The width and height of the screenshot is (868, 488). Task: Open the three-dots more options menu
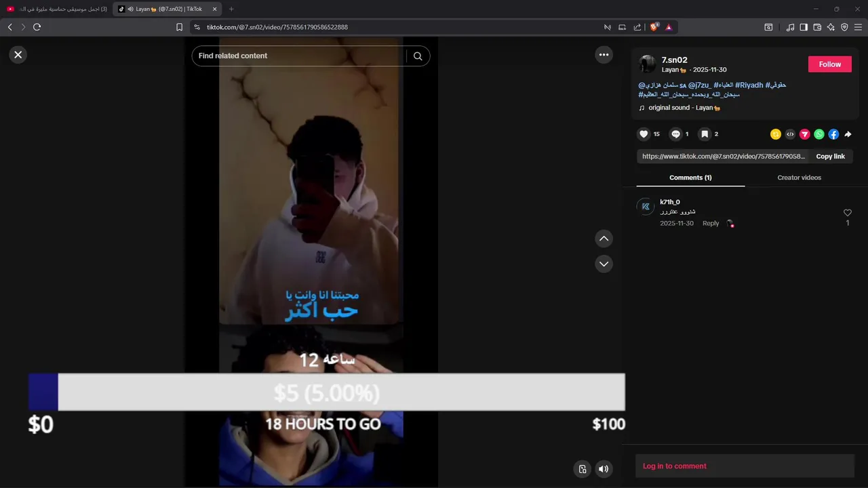(604, 55)
